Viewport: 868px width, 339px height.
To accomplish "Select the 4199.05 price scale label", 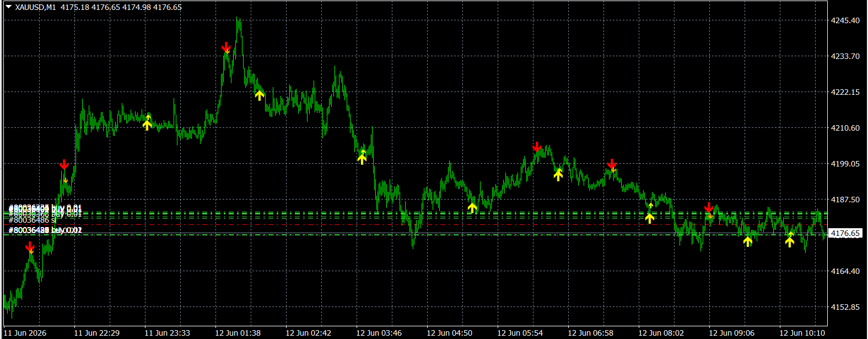I will 845,164.
